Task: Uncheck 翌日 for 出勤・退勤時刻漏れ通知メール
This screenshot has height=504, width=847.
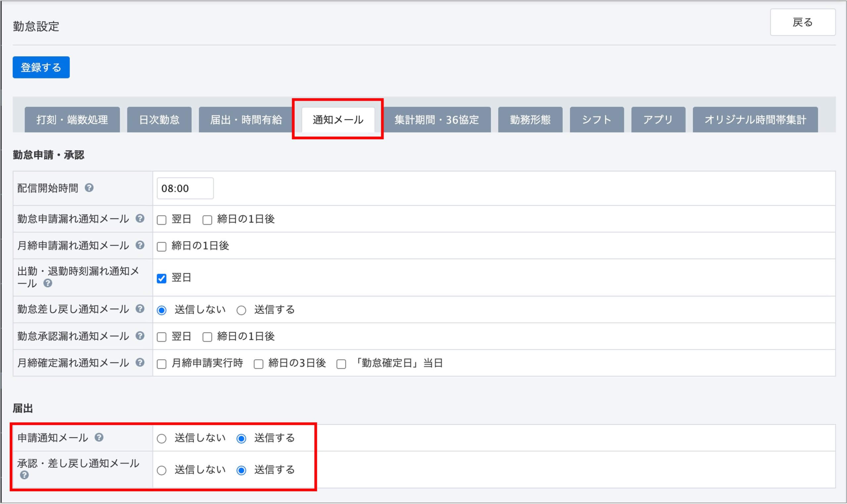Action: pyautogui.click(x=161, y=279)
